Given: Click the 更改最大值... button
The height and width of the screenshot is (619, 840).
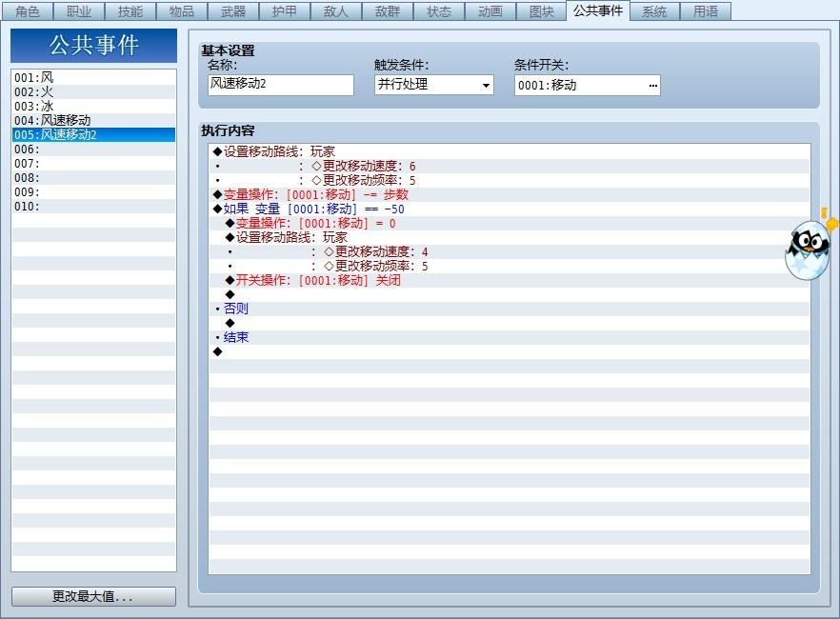Looking at the screenshot, I should (93, 596).
